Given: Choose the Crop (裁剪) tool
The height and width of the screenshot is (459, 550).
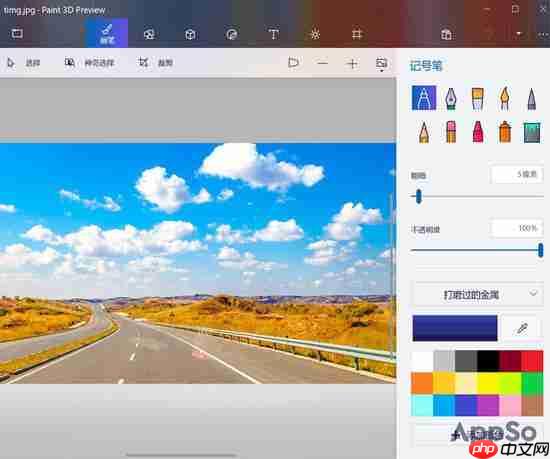Looking at the screenshot, I should (x=156, y=63).
